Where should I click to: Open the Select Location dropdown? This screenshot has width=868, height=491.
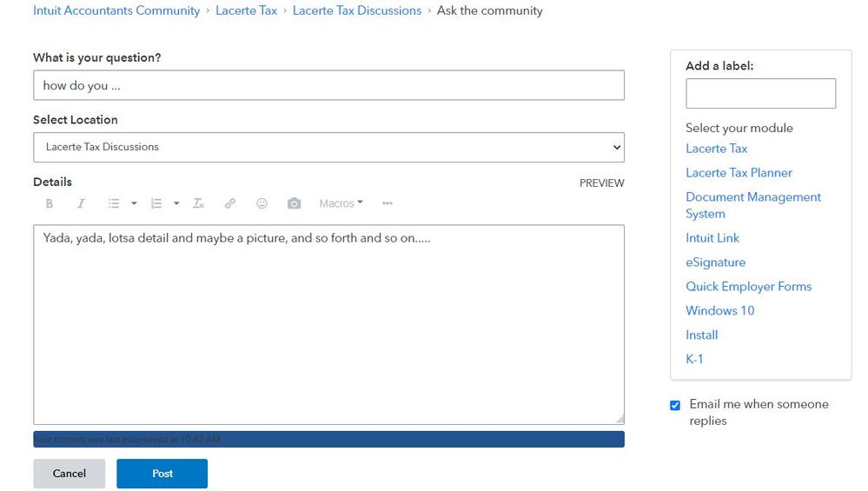328,147
